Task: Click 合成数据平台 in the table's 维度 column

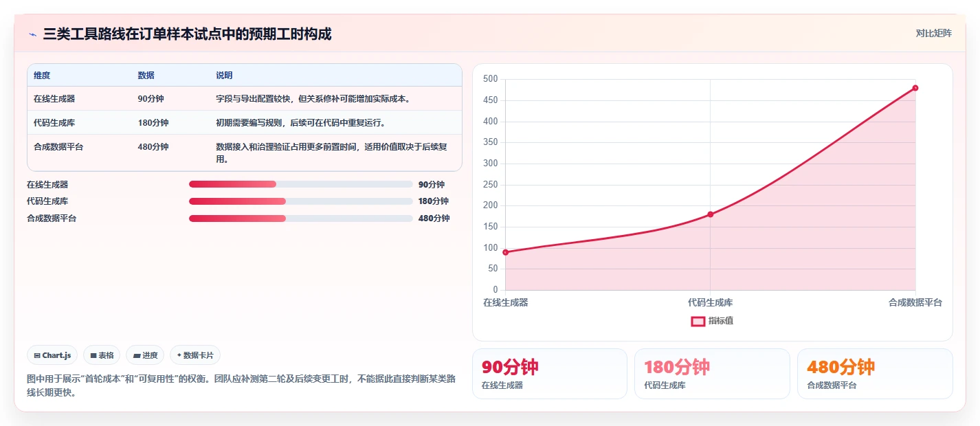Action: tap(58, 147)
